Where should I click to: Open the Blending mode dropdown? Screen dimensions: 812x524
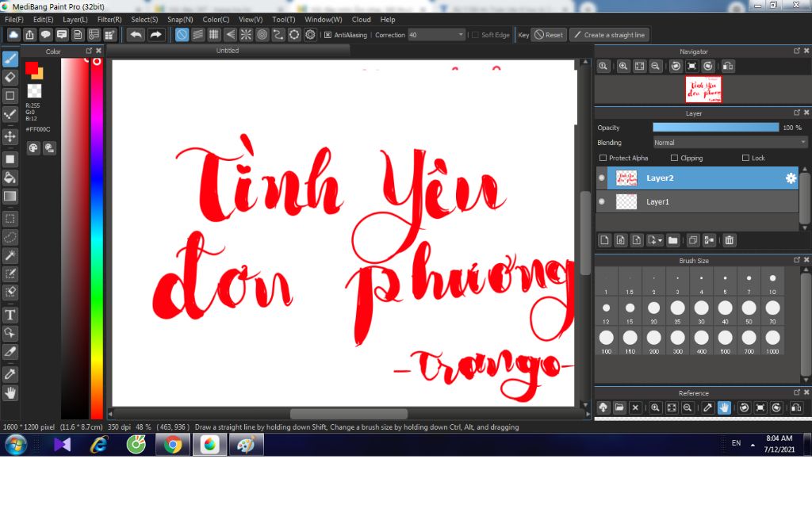730,143
